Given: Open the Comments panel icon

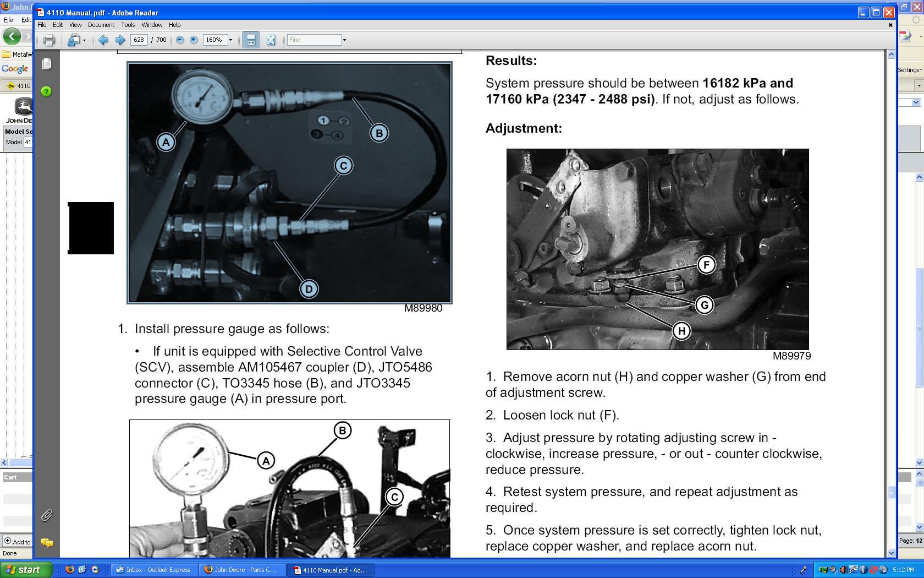Looking at the screenshot, I should (47, 543).
